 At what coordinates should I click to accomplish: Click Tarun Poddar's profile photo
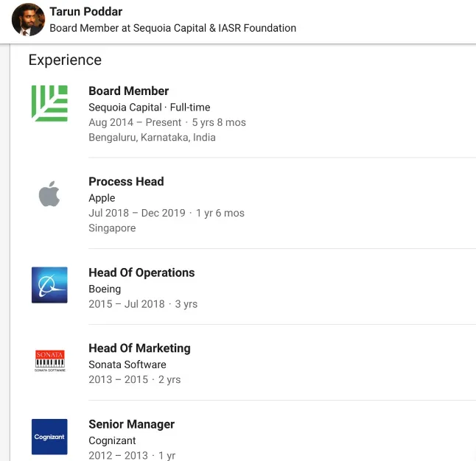28,20
